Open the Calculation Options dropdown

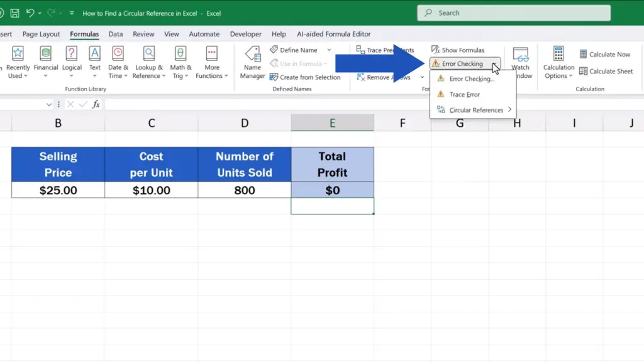click(558, 62)
